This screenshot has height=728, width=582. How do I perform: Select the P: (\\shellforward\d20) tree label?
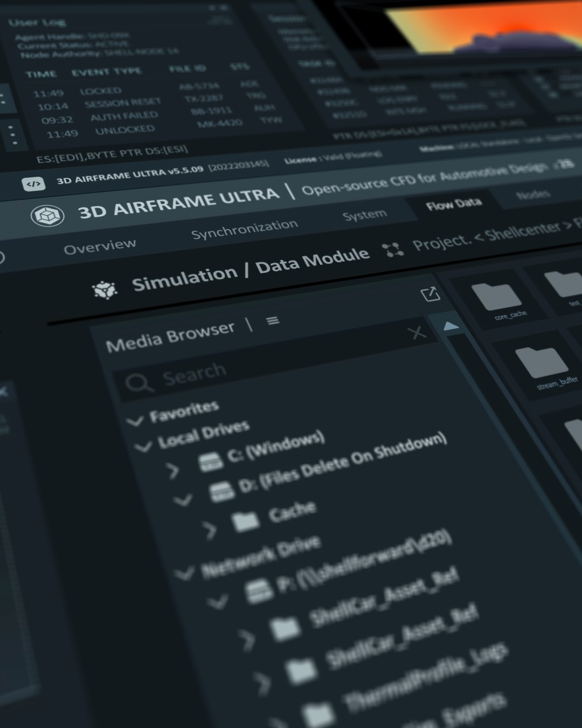[x=364, y=561]
